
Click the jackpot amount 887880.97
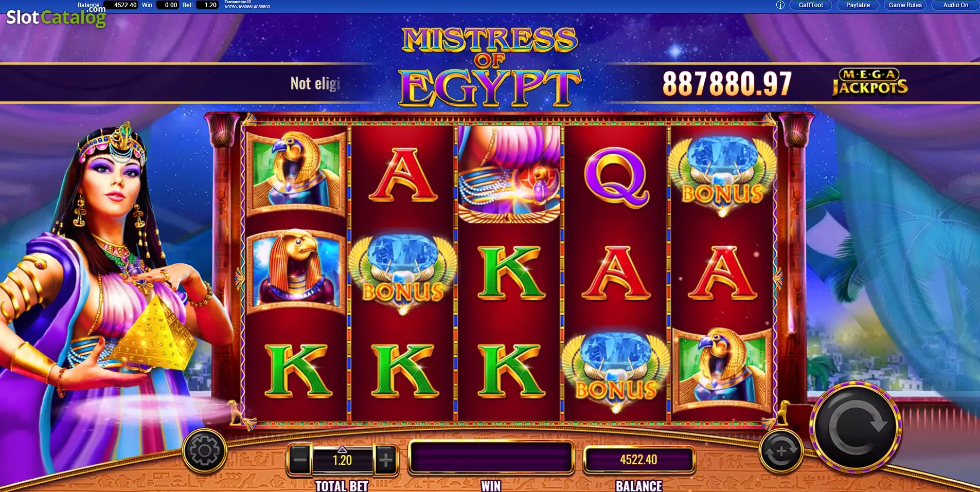pyautogui.click(x=726, y=84)
